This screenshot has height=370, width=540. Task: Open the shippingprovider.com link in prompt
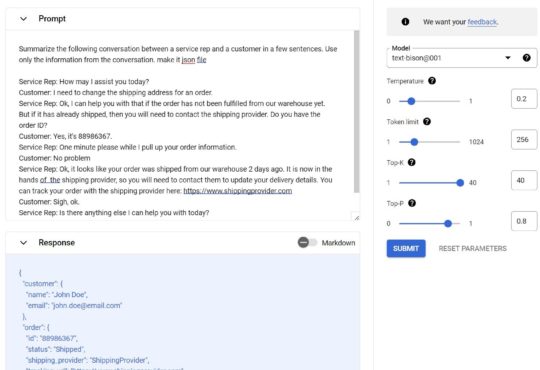pyautogui.click(x=238, y=191)
